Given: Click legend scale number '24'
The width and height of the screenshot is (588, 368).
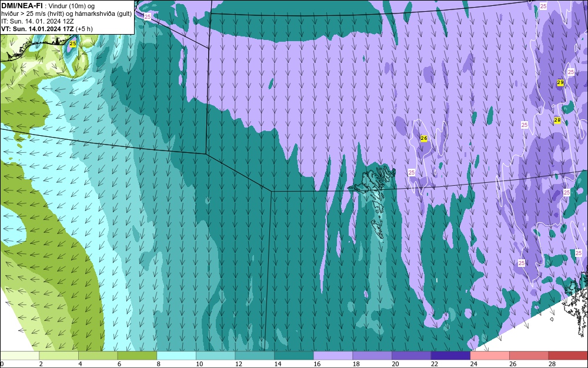Looking at the screenshot, I should [x=473, y=364].
